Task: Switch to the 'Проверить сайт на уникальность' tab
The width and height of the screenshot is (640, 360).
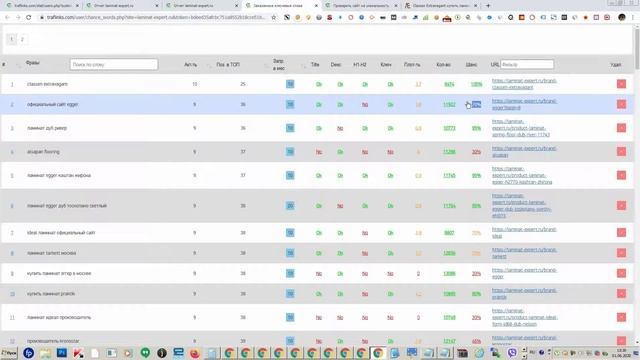Action: pos(361,6)
